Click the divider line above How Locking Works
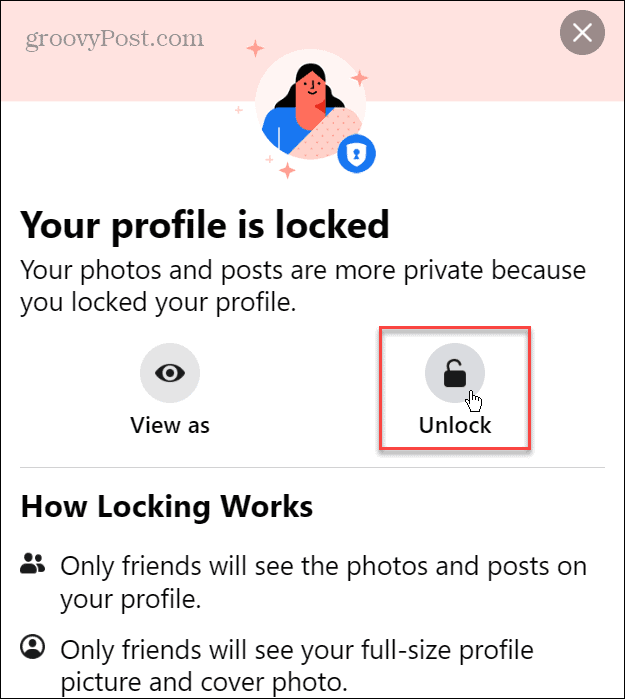This screenshot has height=699, width=625. point(312,467)
